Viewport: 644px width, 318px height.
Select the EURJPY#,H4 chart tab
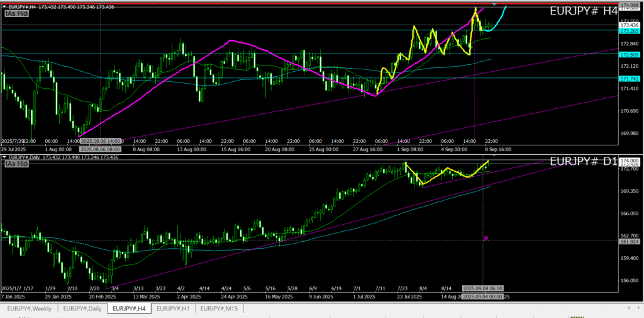pyautogui.click(x=129, y=308)
